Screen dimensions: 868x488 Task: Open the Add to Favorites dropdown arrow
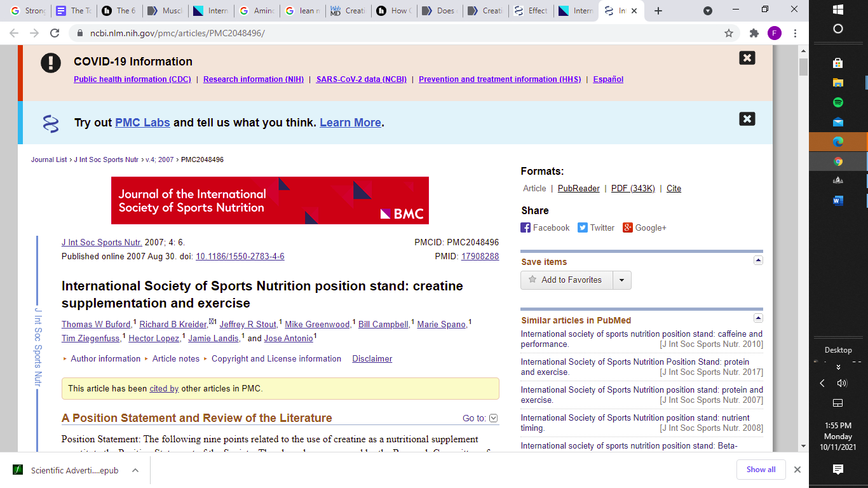621,280
